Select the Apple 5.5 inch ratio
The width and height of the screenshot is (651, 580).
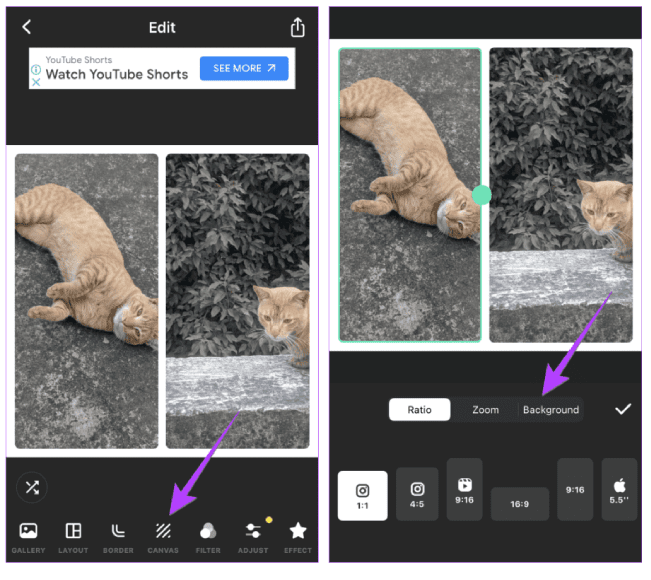tap(619, 489)
